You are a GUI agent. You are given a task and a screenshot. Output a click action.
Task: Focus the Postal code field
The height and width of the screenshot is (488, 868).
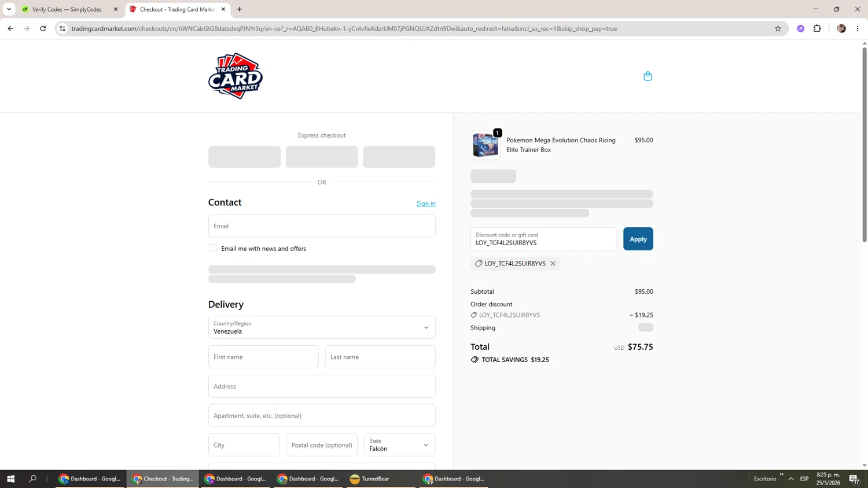(x=322, y=445)
